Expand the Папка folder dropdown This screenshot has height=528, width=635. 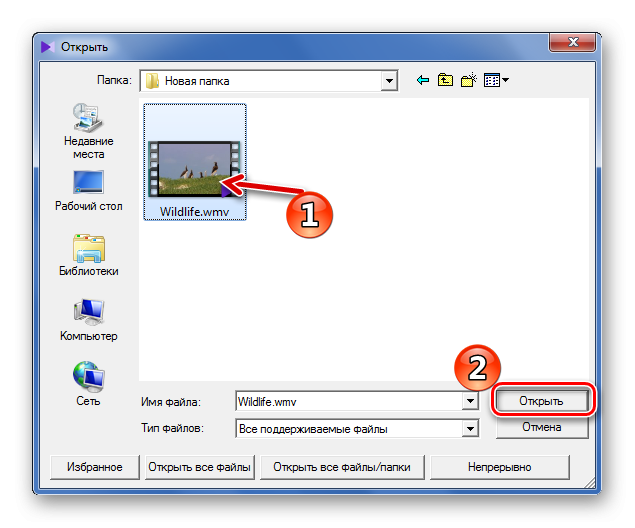coord(389,80)
